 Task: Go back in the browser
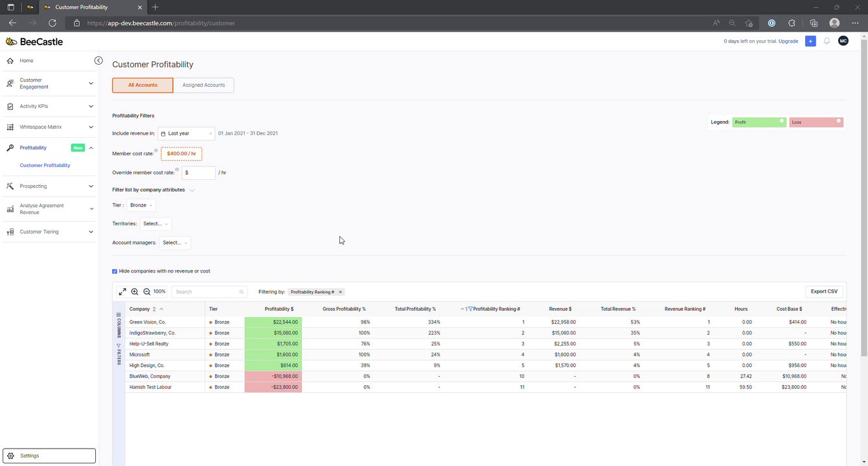point(12,23)
